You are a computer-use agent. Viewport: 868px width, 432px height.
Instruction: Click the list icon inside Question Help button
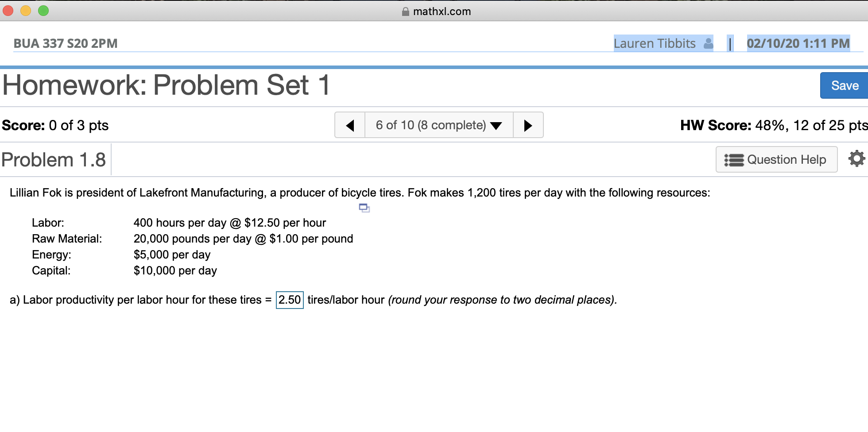click(734, 159)
